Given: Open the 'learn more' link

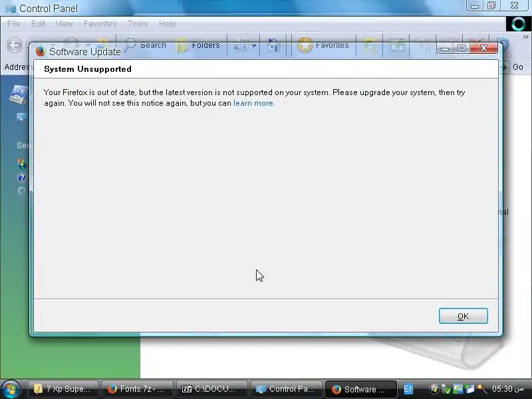Looking at the screenshot, I should (254, 103).
